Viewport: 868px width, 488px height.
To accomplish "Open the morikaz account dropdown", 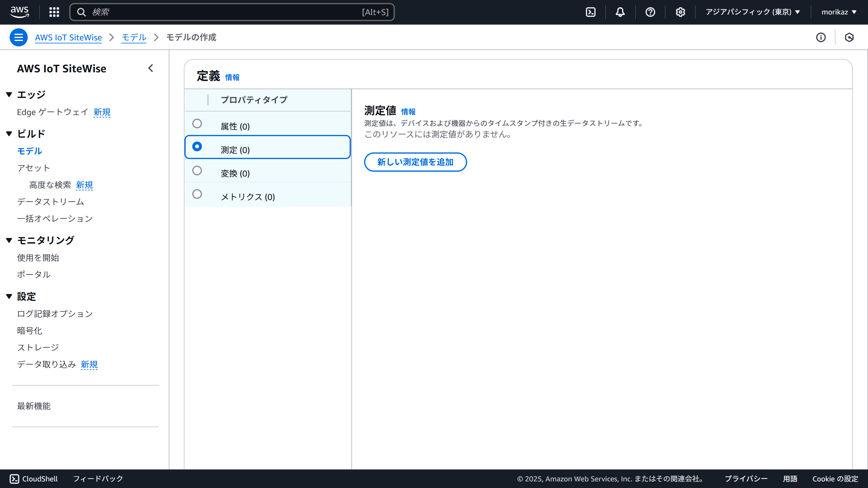I will coord(839,12).
